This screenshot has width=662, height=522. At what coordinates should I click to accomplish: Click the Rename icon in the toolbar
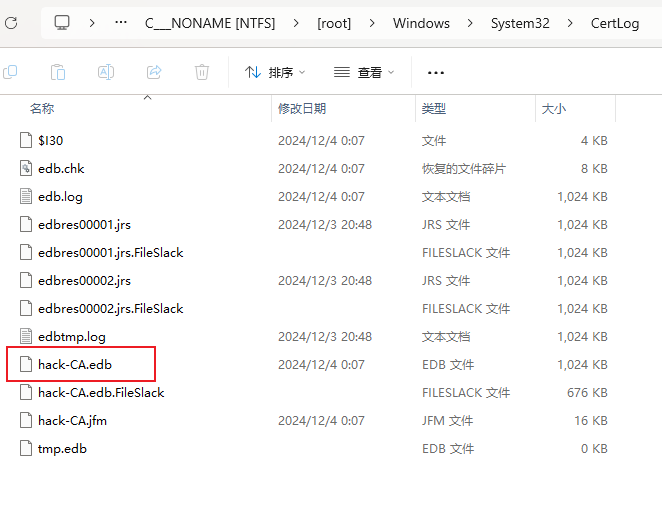click(106, 72)
